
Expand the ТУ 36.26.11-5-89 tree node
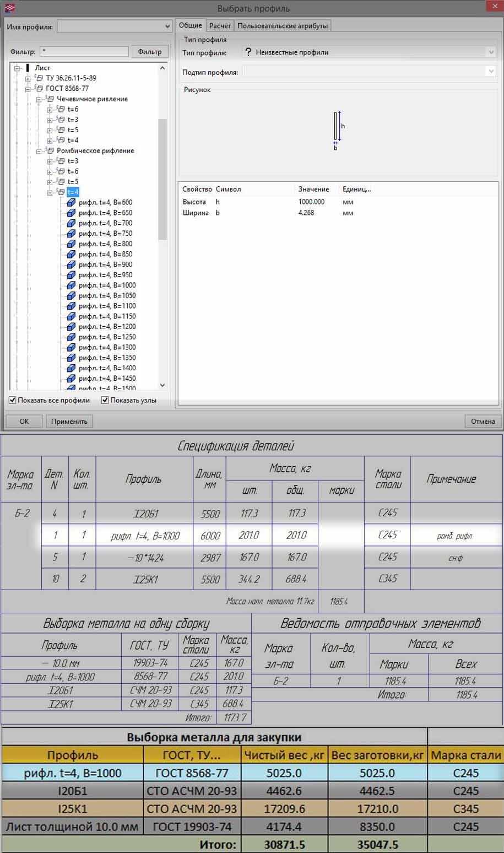tap(28, 78)
